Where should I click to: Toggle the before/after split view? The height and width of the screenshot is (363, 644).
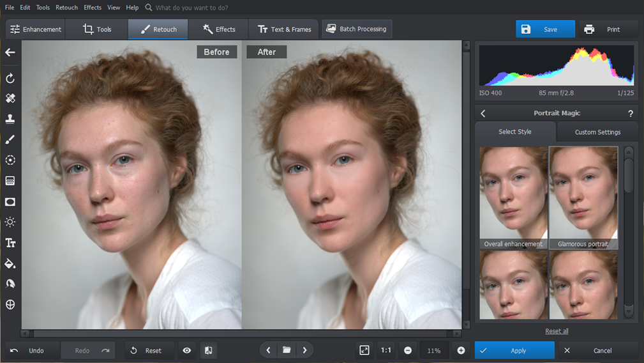coord(209,350)
